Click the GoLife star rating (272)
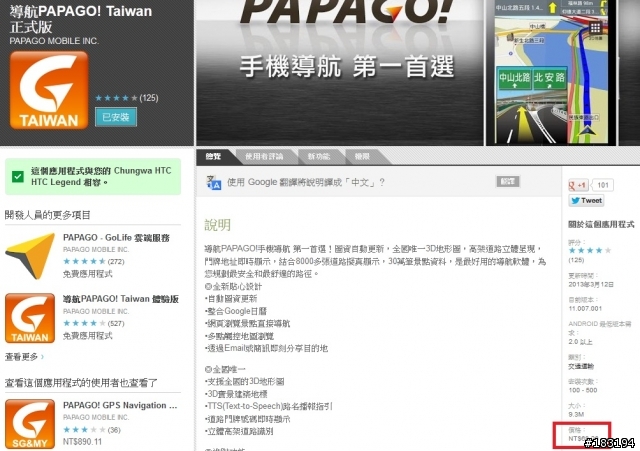 93,261
